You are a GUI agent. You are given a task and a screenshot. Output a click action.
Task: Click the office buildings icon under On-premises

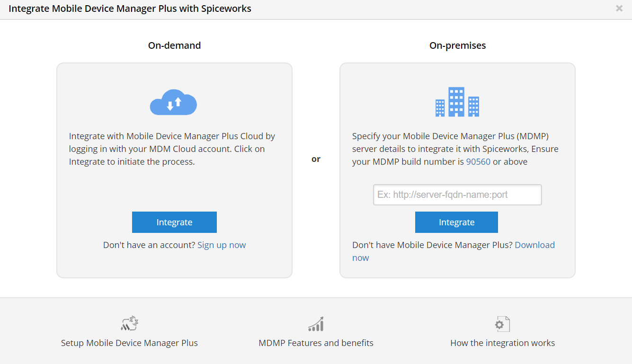[x=457, y=102]
